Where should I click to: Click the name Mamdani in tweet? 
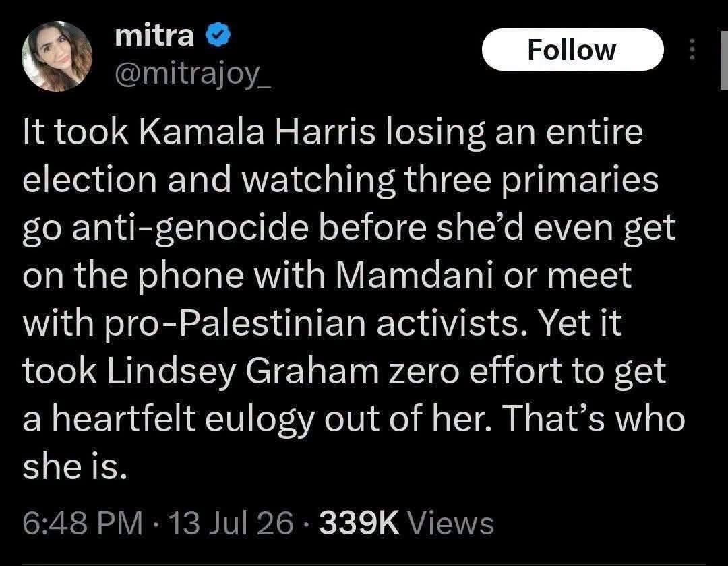(414, 275)
